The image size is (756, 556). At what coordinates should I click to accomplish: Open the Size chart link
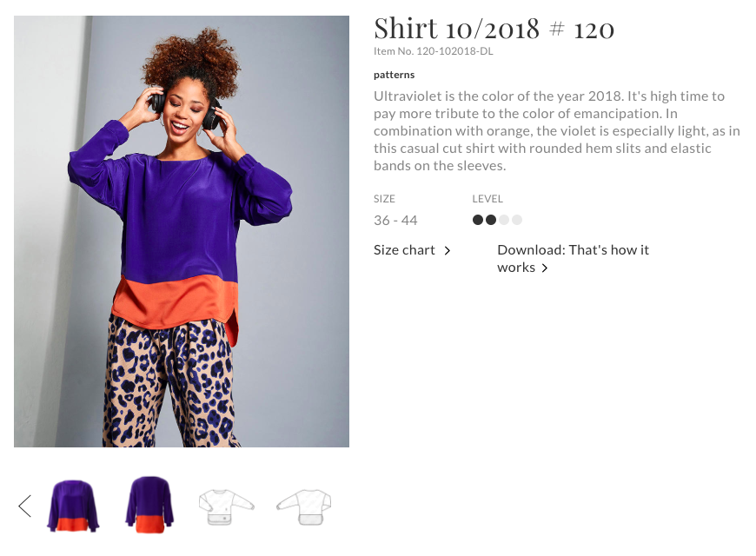point(404,250)
